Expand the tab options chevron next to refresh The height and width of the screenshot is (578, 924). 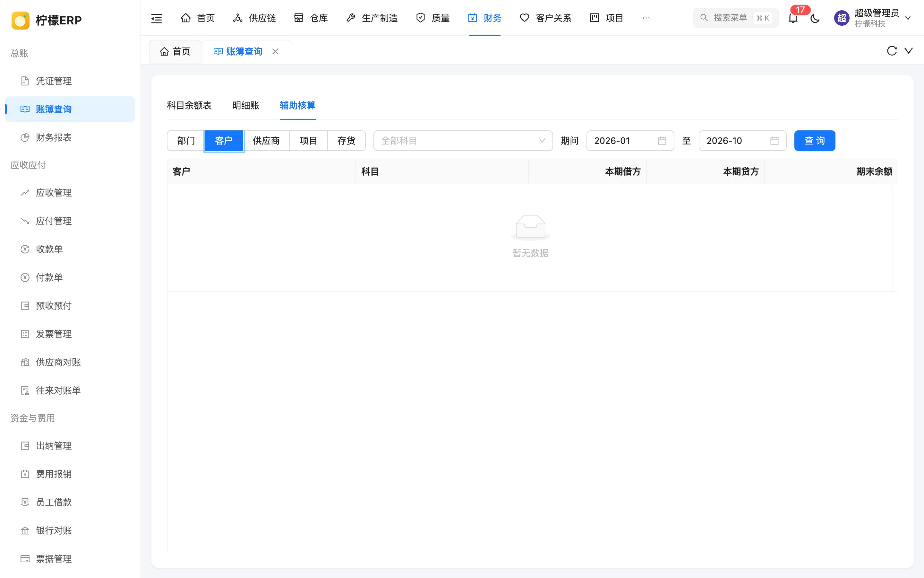(909, 51)
